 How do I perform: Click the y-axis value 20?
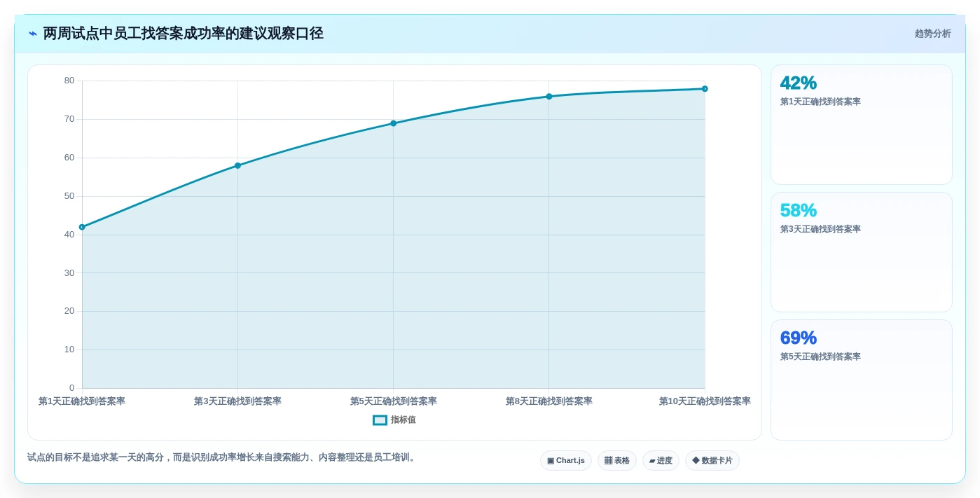69,311
